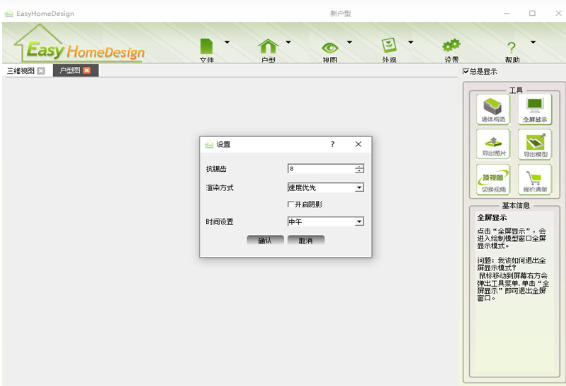Expand the dropdown arrow next to 视图

pyautogui.click(x=349, y=42)
